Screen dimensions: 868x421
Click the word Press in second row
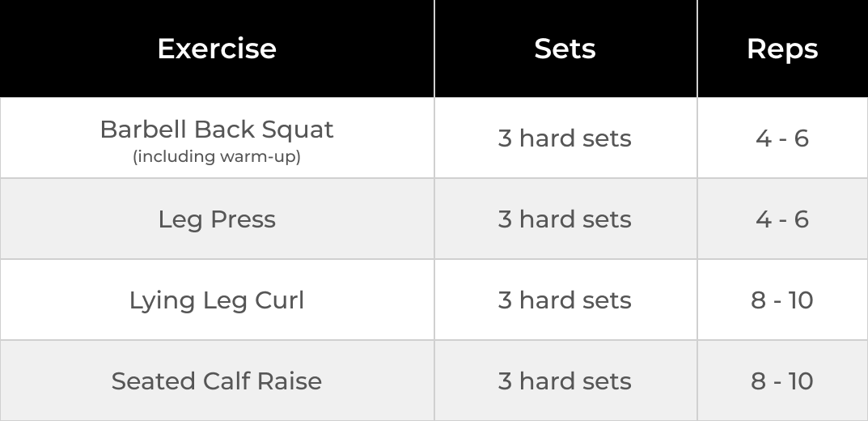pyautogui.click(x=243, y=219)
